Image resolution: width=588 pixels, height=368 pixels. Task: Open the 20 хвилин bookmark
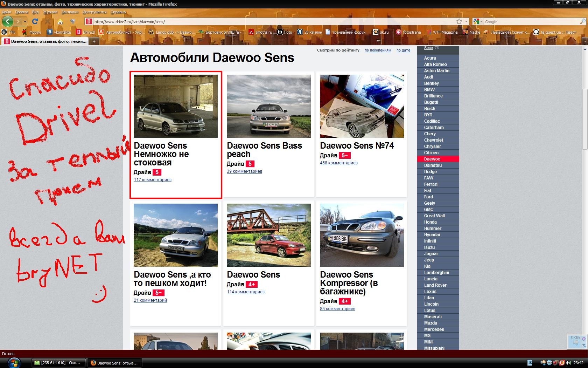[x=309, y=32]
